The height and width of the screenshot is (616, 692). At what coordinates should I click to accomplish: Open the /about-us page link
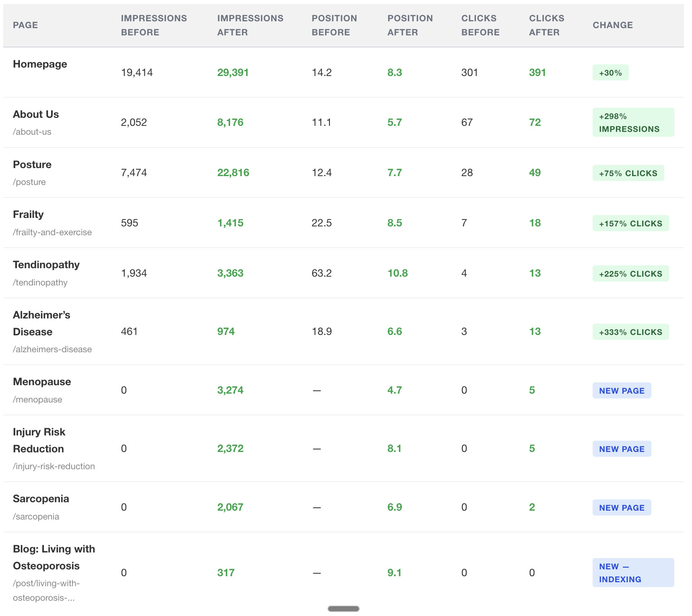pos(32,132)
